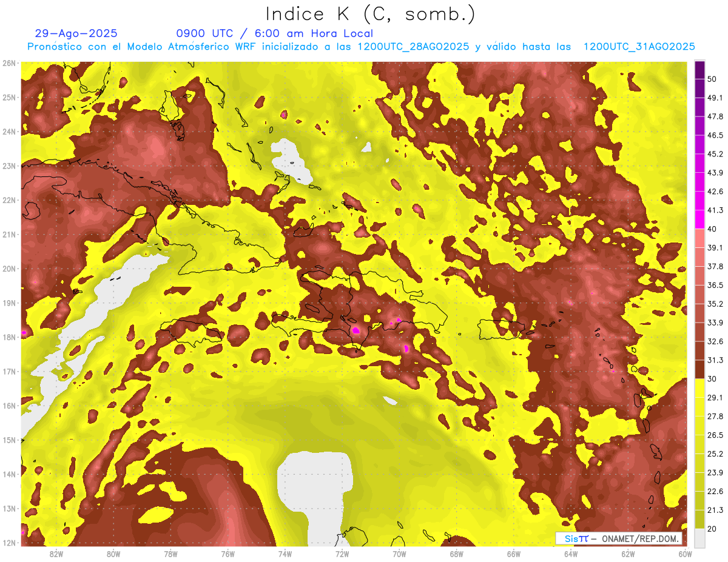Click the 13N latitude label
728x562 pixels.
[x=9, y=508]
